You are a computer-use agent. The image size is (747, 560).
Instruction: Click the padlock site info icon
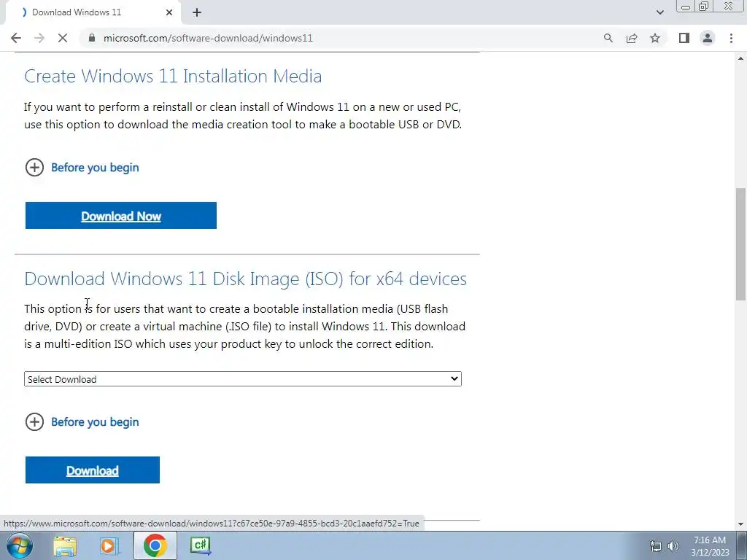point(92,38)
